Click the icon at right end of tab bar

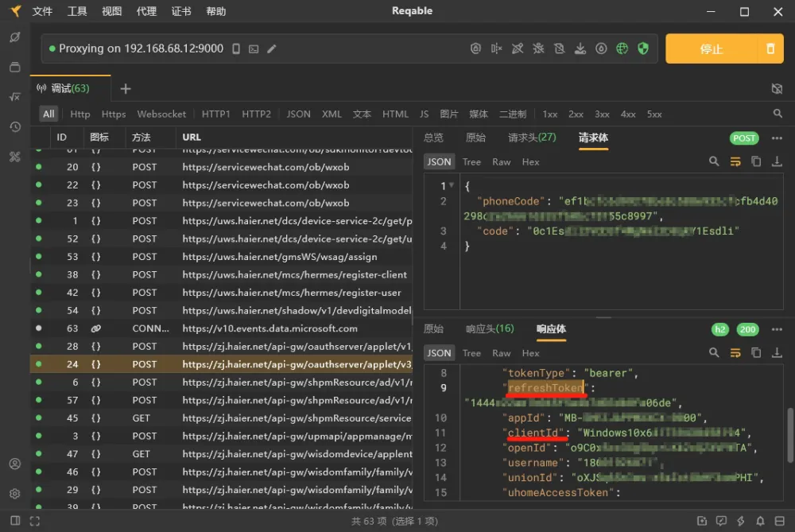(x=777, y=89)
